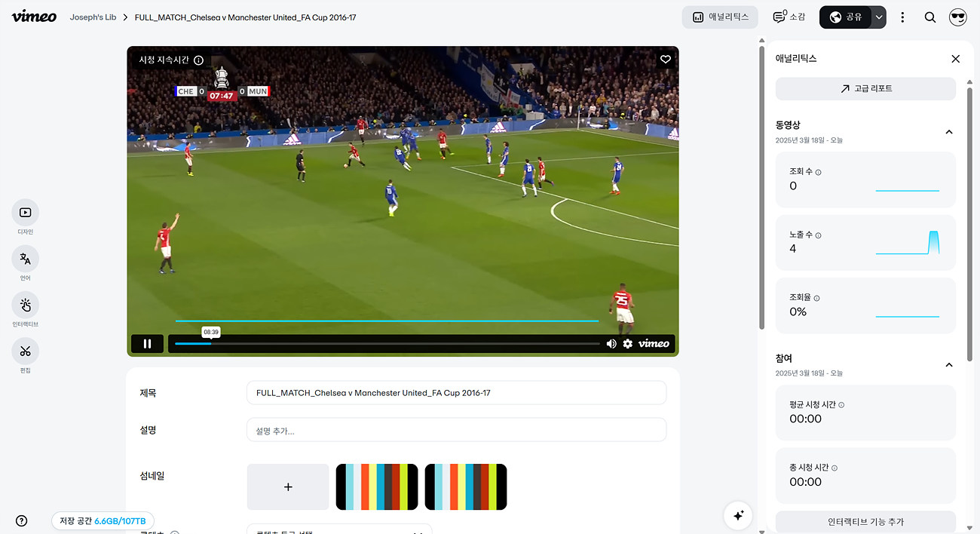Open the 소감 comments tab
The width and height of the screenshot is (980, 534).
(x=789, y=17)
